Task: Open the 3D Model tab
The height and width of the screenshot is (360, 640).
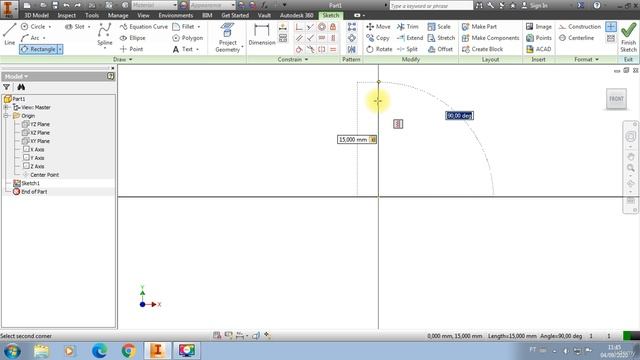Action: pyautogui.click(x=36, y=16)
